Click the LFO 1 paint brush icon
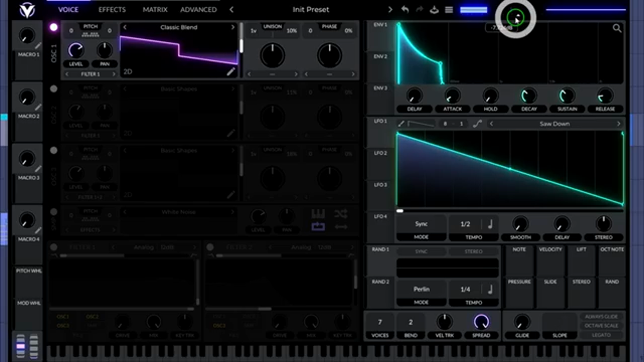The width and height of the screenshot is (644, 362). tap(401, 124)
